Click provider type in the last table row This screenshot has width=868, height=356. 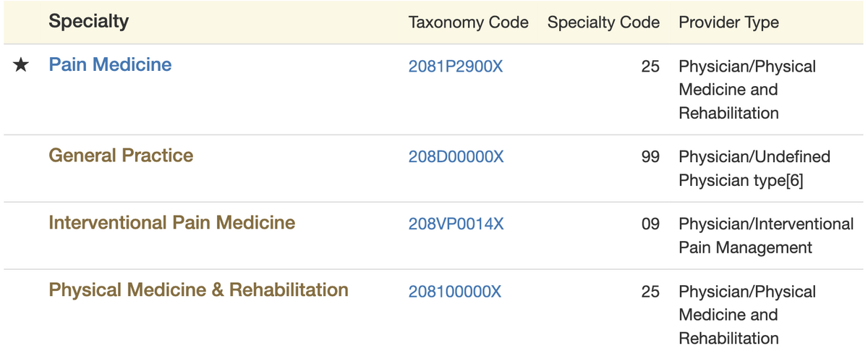(747, 315)
